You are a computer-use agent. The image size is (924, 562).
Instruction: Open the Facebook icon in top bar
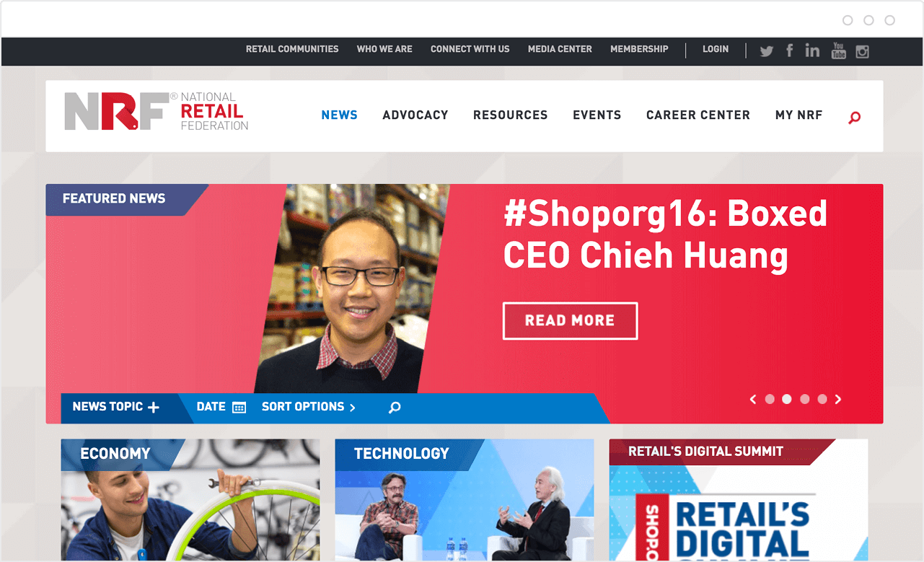[790, 50]
